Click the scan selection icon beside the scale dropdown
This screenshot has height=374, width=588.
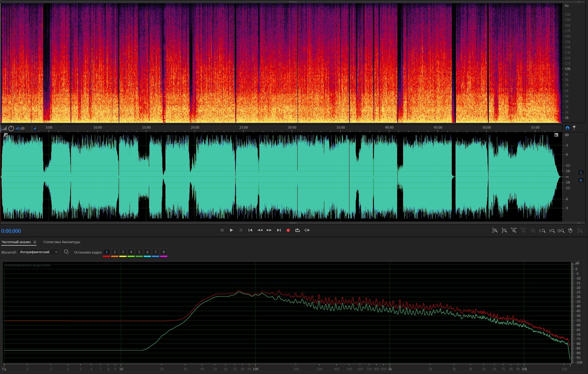[66, 252]
